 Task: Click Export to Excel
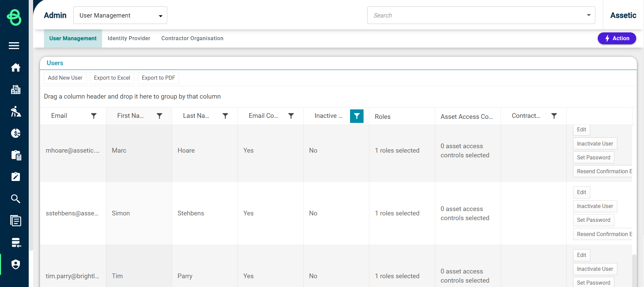112,78
